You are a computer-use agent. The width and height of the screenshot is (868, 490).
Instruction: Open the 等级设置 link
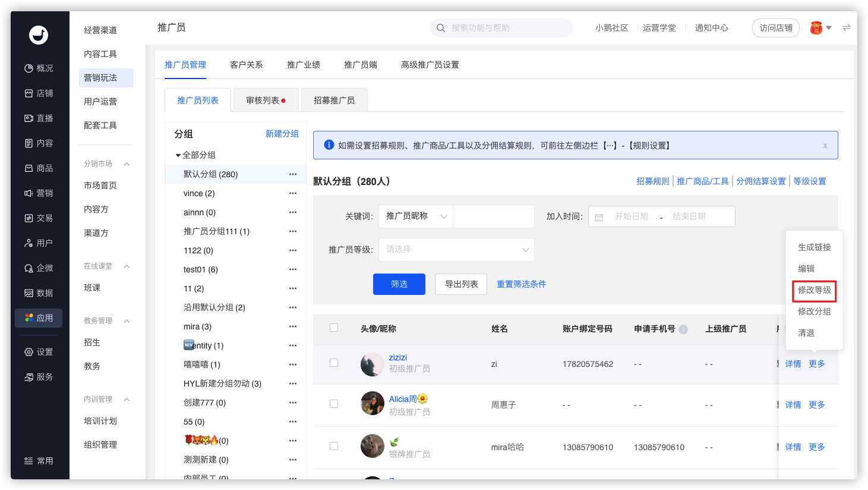(810, 181)
